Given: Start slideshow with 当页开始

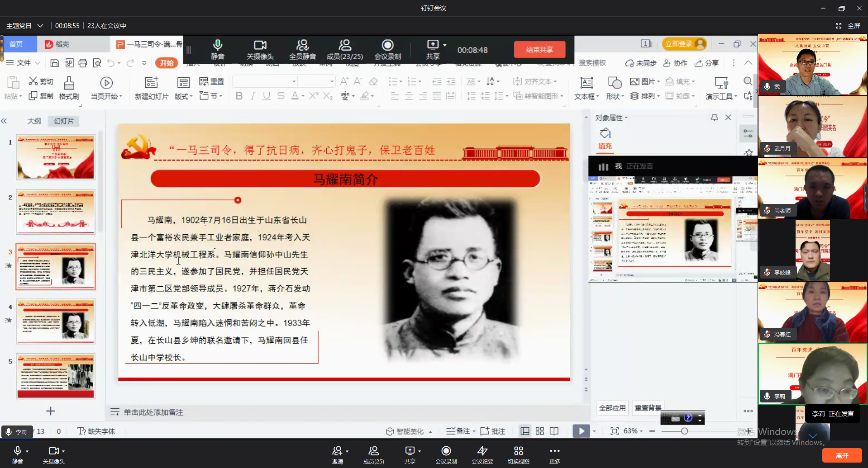Looking at the screenshot, I should pos(106,88).
